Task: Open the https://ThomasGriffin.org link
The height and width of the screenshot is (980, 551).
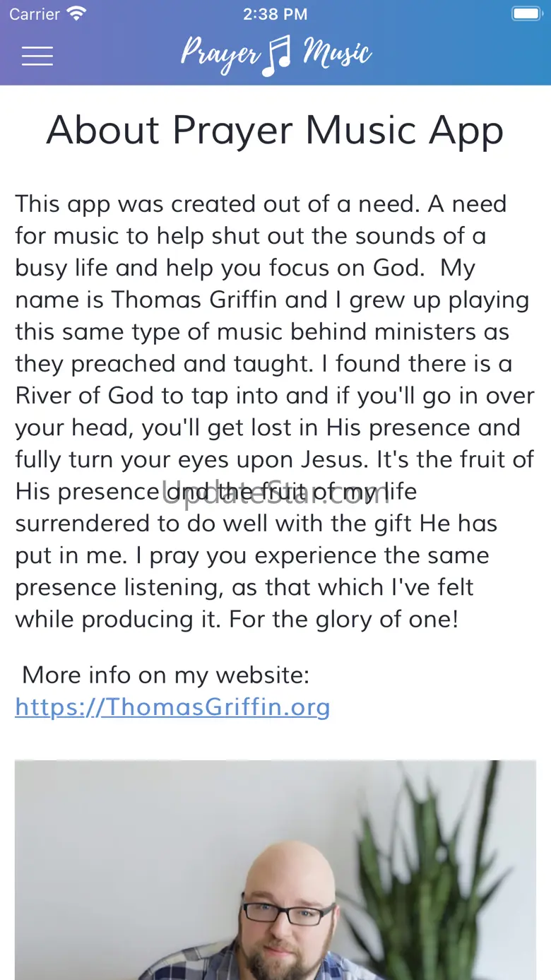Action: (x=173, y=707)
